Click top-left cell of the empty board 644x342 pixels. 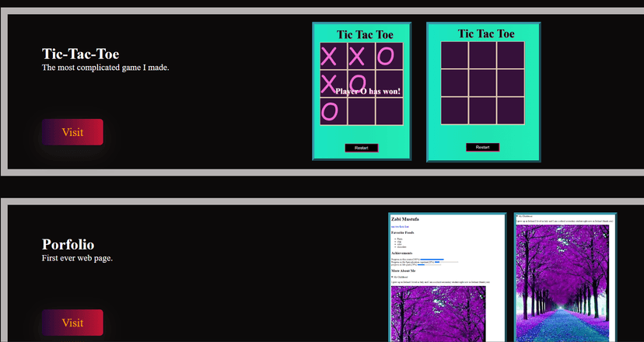click(455, 55)
